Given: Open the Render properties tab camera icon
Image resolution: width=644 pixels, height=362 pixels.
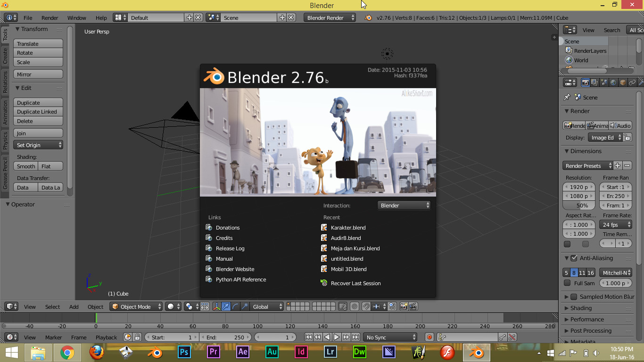Looking at the screenshot, I should (586, 82).
